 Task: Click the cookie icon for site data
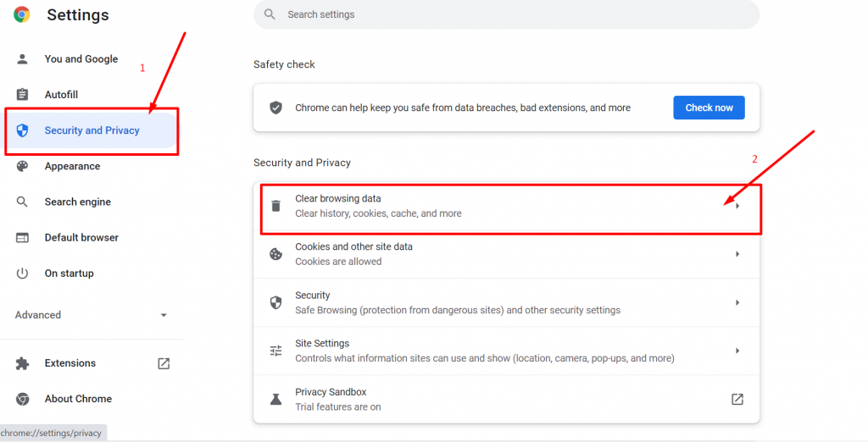pos(275,254)
